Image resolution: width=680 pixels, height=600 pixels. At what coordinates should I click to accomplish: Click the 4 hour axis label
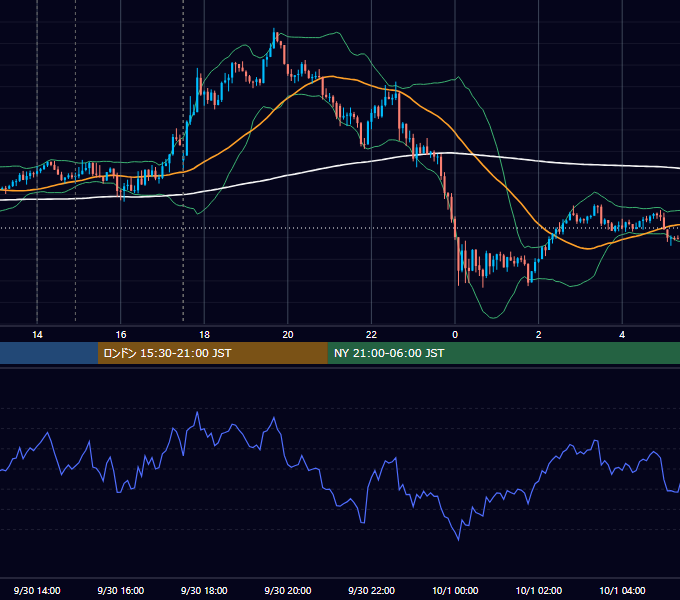[622, 335]
